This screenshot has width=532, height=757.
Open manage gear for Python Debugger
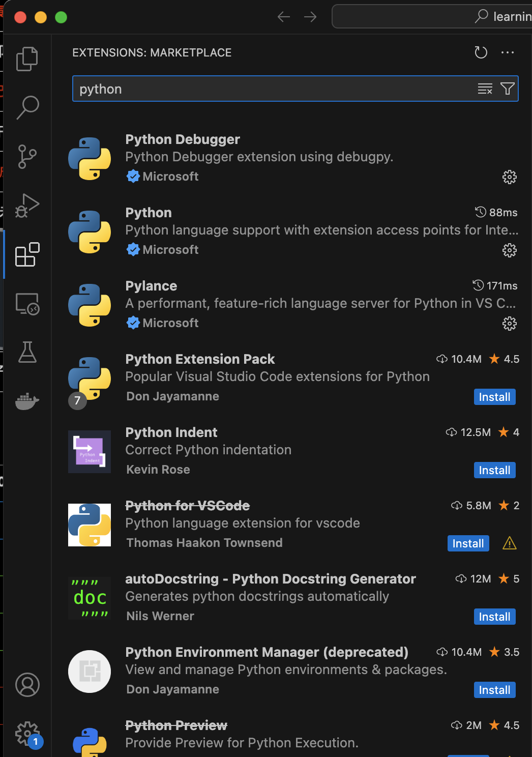[x=510, y=177]
